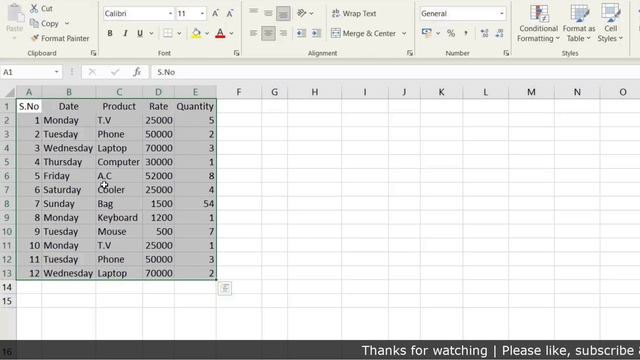
Task: Apply Comma Style
Action: click(x=466, y=33)
